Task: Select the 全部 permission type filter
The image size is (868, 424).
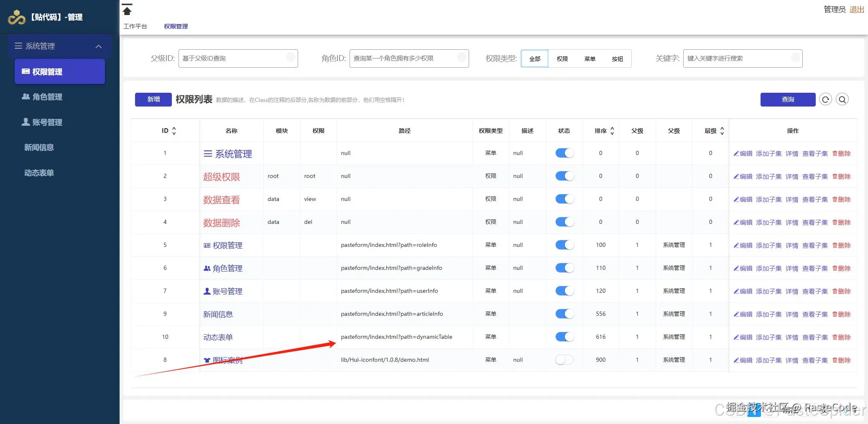Action: tap(535, 59)
